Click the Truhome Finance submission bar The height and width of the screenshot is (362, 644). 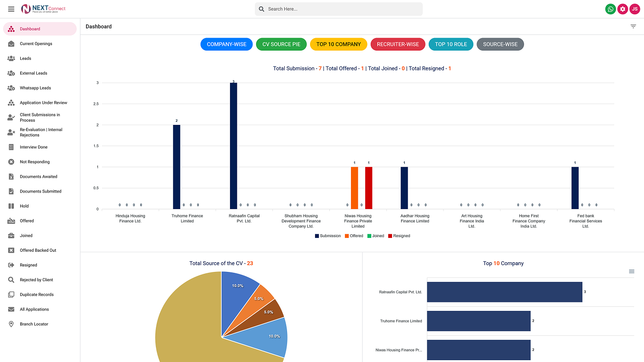[177, 167]
